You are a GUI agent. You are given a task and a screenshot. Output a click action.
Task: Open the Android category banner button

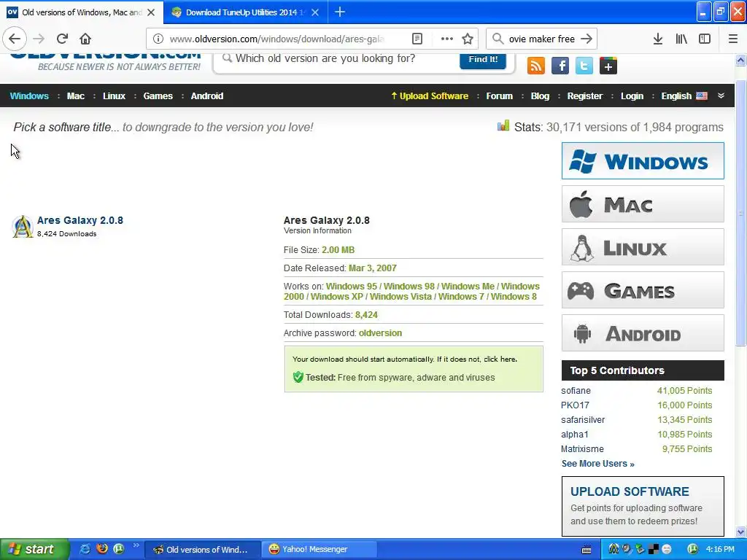pos(643,332)
